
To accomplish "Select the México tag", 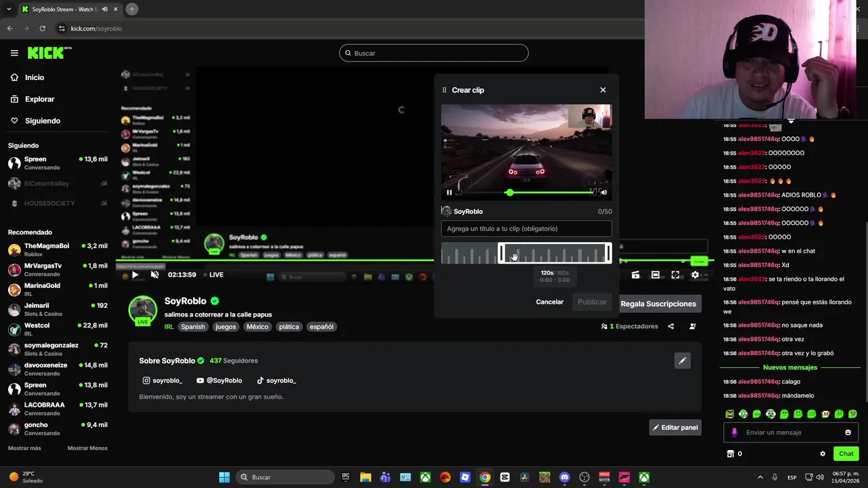I will coord(257,327).
